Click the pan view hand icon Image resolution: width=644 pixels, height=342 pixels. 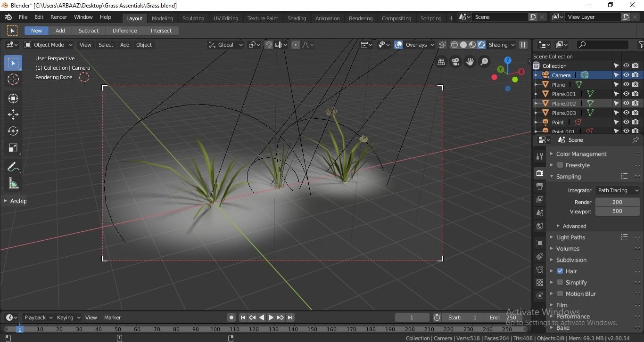(470, 62)
